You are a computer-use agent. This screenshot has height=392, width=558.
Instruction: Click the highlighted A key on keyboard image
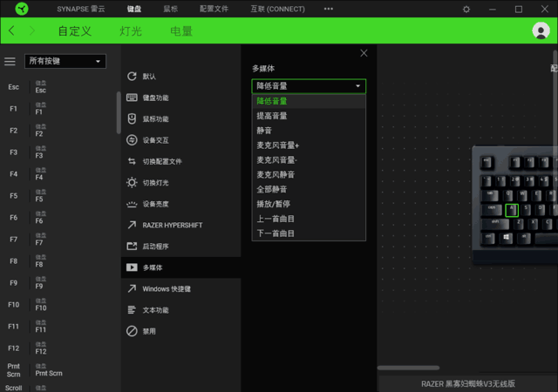(x=512, y=210)
